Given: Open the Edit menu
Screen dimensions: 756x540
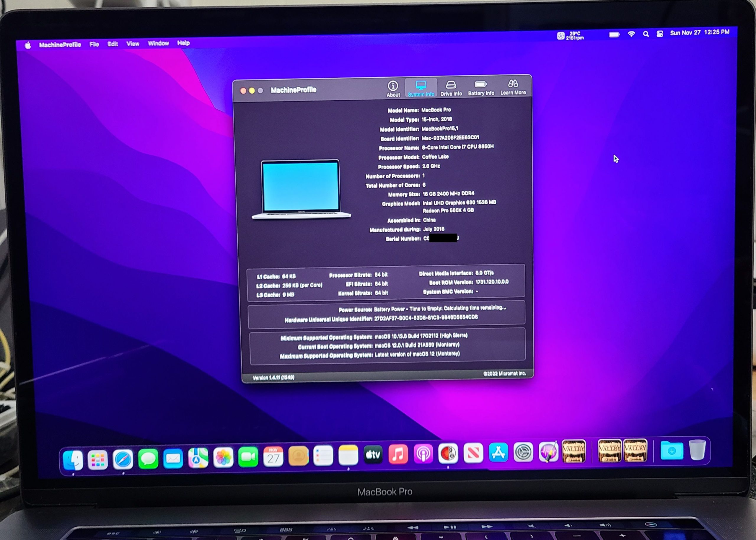Looking at the screenshot, I should point(113,44).
